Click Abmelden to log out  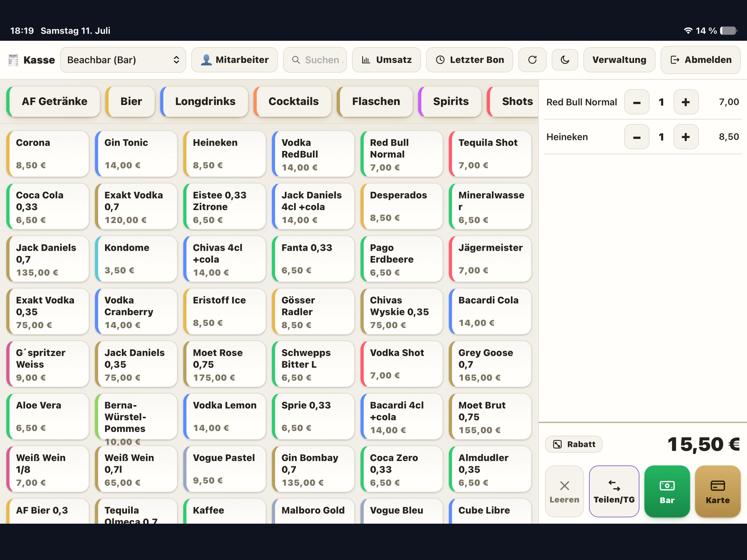coord(701,60)
